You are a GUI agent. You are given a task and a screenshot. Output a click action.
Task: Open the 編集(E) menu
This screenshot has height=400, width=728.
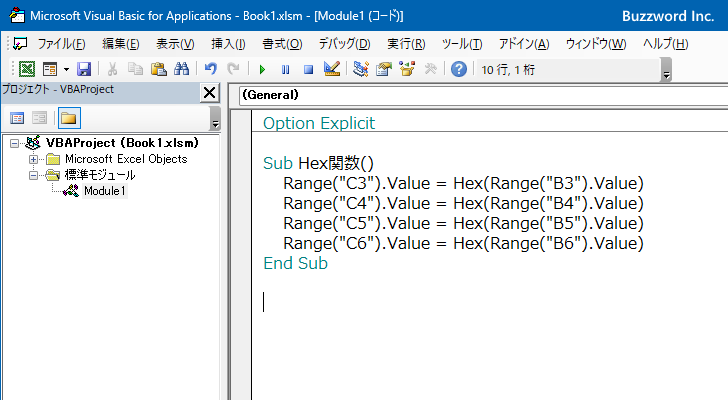click(x=121, y=44)
